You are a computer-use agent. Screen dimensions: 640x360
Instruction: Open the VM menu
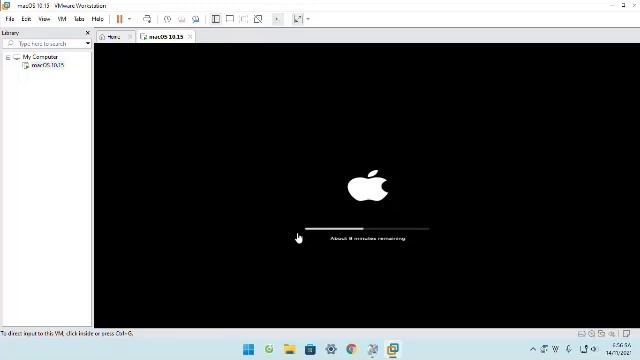point(62,19)
